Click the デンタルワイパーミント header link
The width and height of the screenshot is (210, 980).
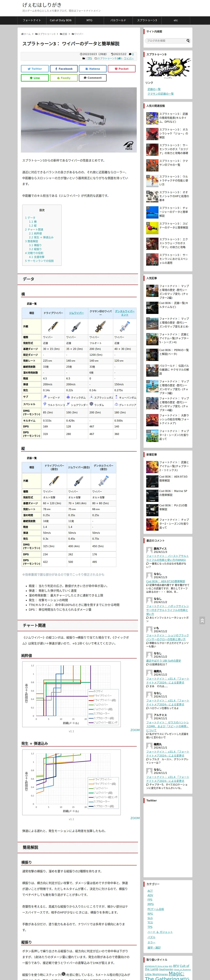[x=125, y=313]
